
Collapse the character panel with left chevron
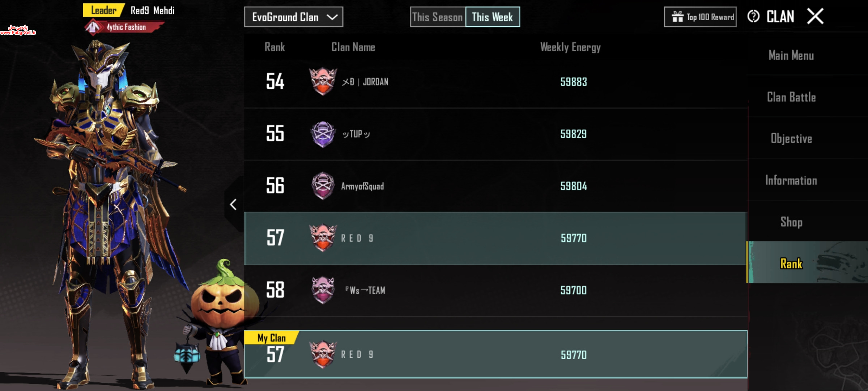coord(233,205)
